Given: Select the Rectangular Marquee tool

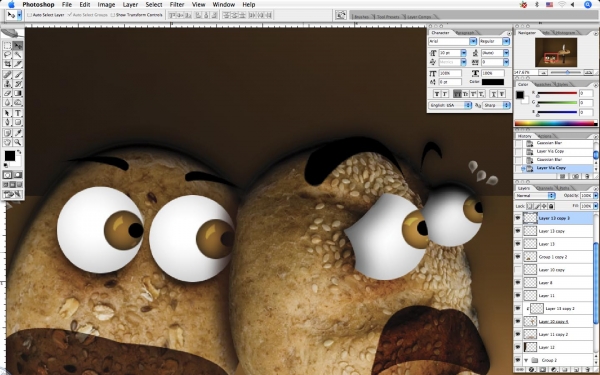Looking at the screenshot, I should 7,46.
